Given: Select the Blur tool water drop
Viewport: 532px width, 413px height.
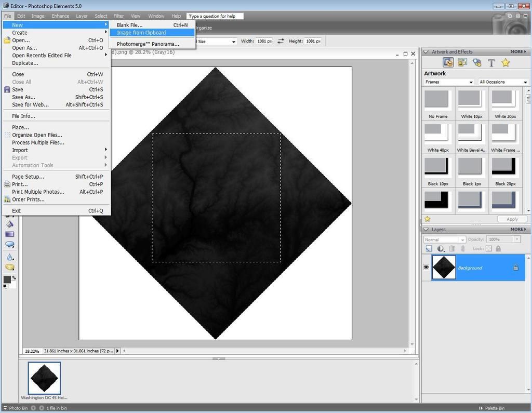Looking at the screenshot, I should tap(10, 257).
